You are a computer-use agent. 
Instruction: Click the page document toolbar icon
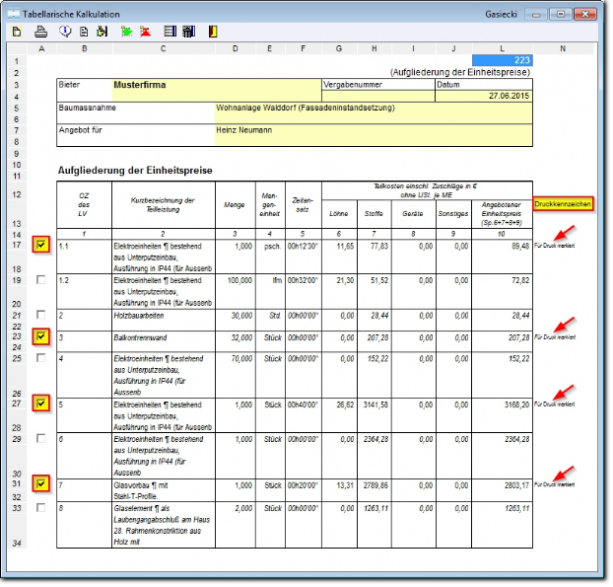point(84,32)
